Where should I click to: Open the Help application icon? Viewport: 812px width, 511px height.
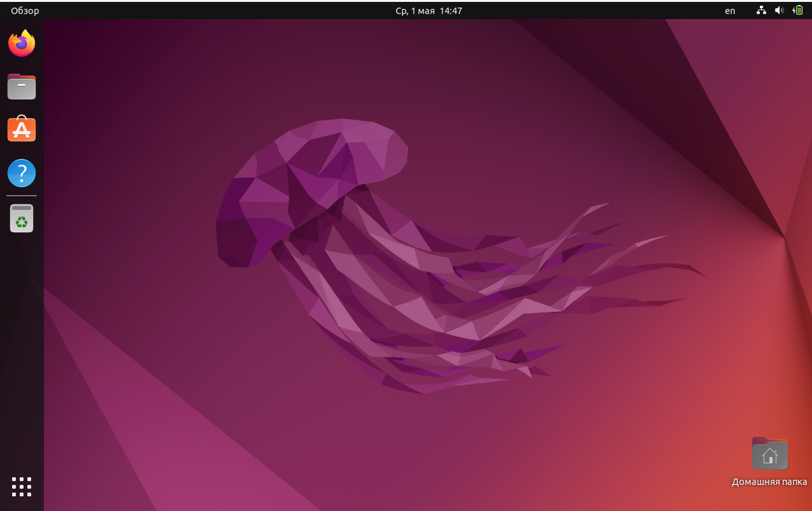(x=22, y=173)
